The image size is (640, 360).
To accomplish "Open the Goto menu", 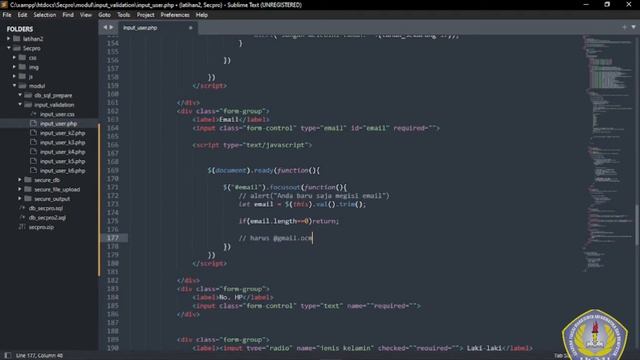I will (104, 15).
